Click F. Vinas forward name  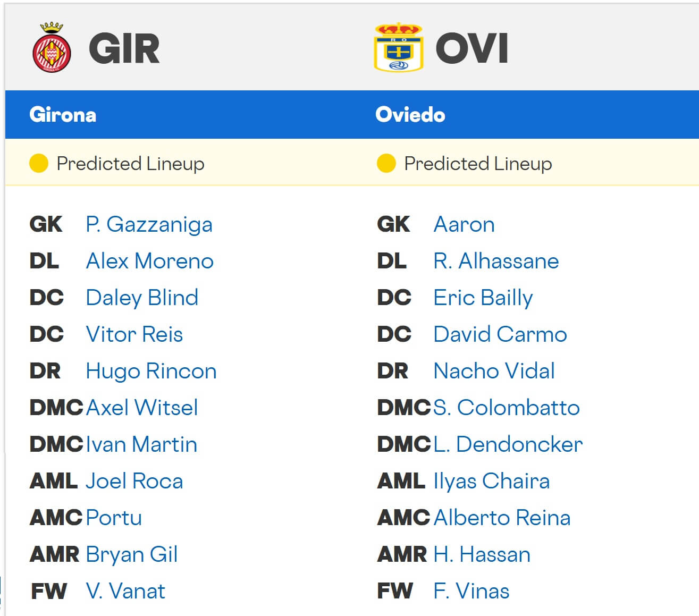[x=471, y=591]
